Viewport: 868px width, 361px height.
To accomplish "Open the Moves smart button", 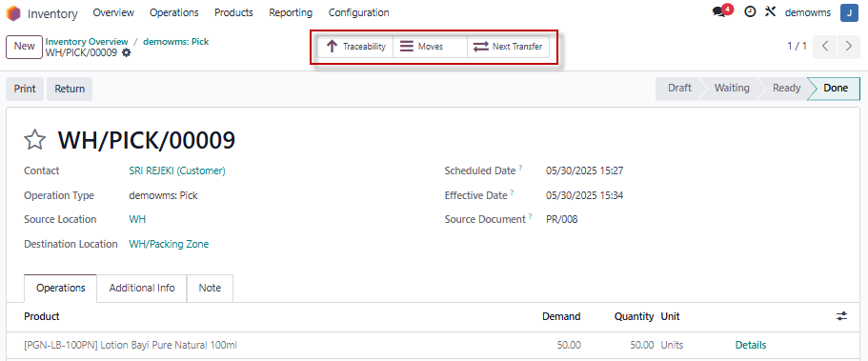I will [x=430, y=47].
